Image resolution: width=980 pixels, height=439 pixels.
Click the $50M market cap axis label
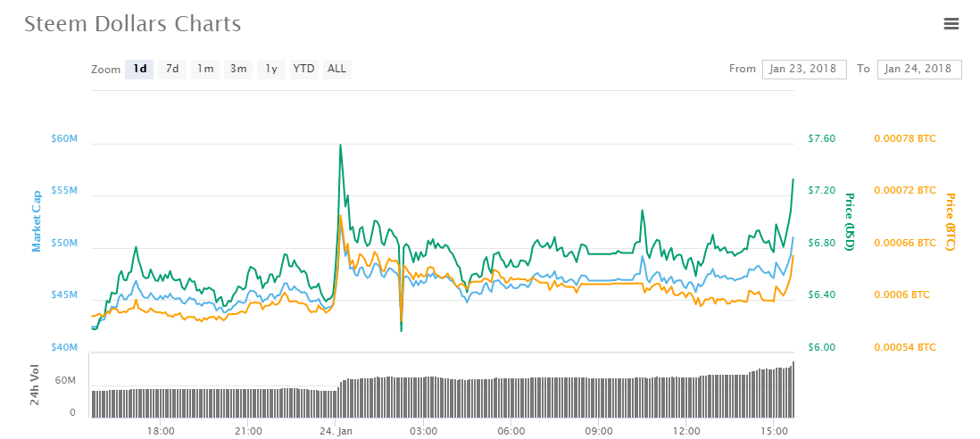[x=64, y=243]
